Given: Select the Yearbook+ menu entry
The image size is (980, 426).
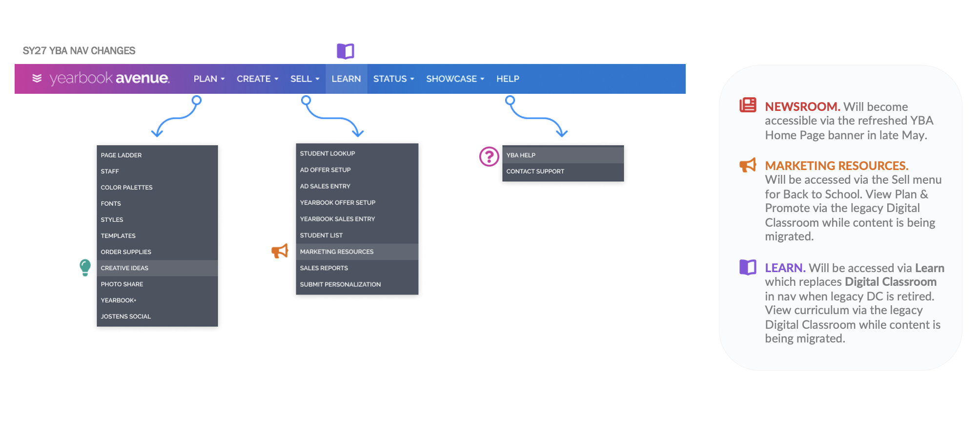Looking at the screenshot, I should tap(157, 300).
